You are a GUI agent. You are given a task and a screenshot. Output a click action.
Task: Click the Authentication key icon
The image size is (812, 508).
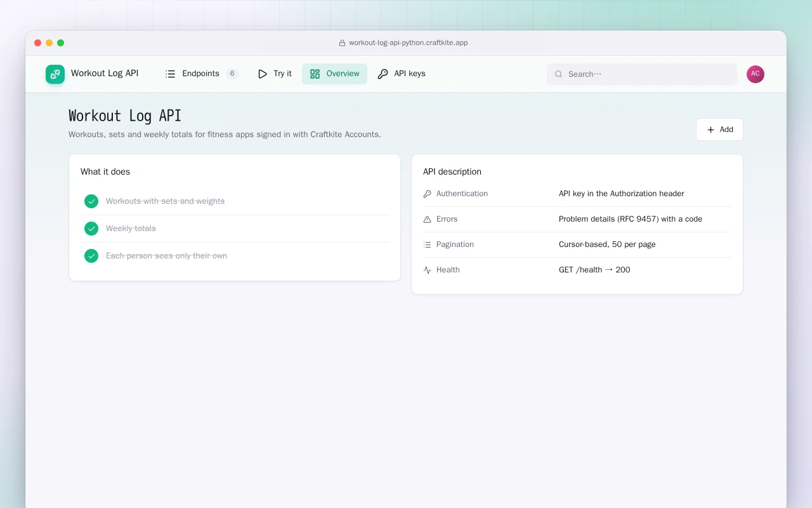[x=427, y=194]
